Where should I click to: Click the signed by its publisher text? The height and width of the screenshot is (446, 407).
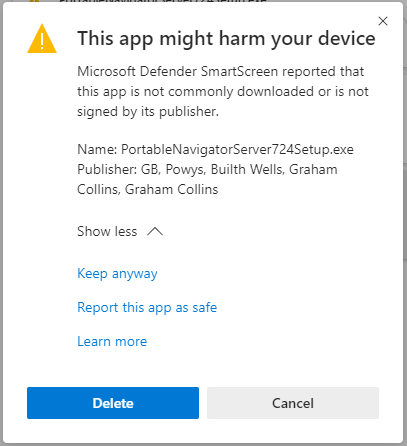click(148, 111)
